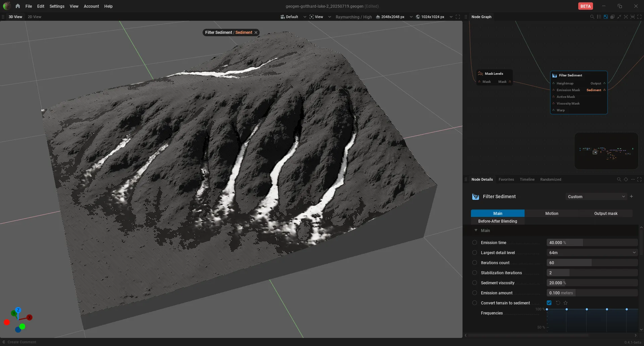Click the group nodes icon in Node Graph toolbar
The height and width of the screenshot is (346, 644).
[x=612, y=17]
